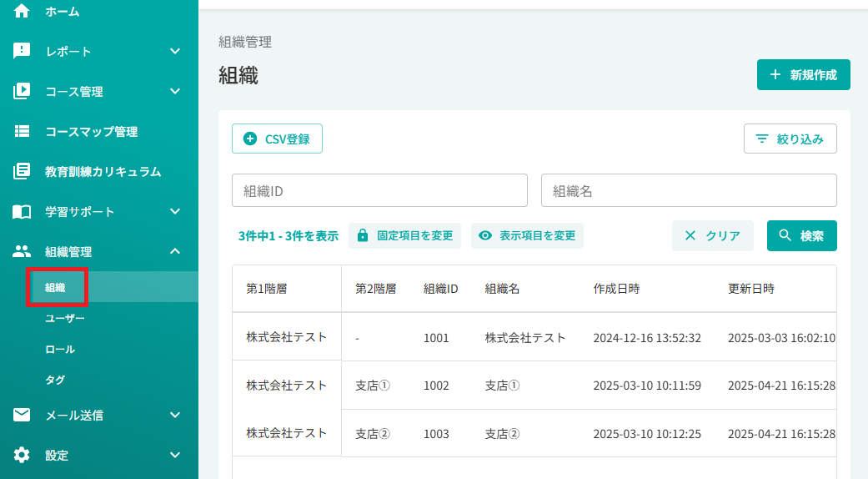
Task: Open the ユーザー submenu item
Action: (65, 319)
